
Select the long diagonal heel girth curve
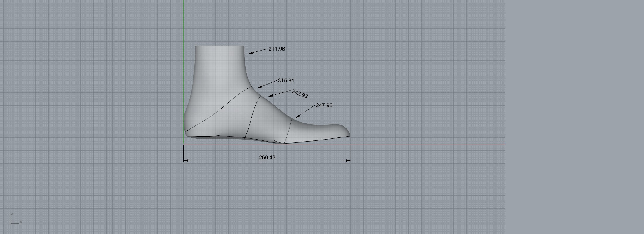222,108
